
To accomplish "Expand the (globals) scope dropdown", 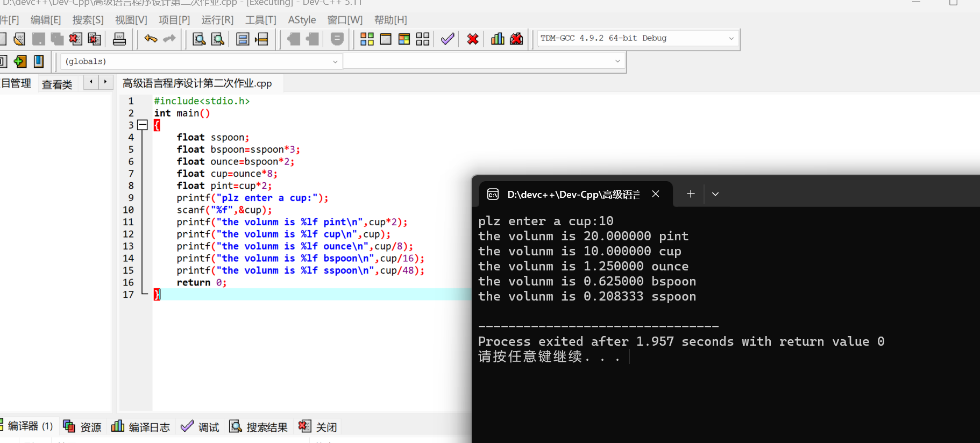I will (x=335, y=61).
